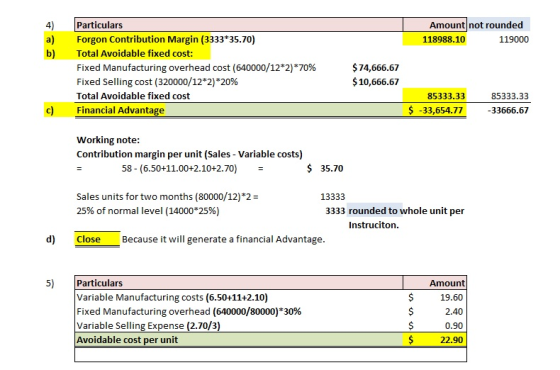This screenshot has height=370, width=560.
Task: Click 'Because it will generate a financial Advantage.'
Action: point(223,239)
